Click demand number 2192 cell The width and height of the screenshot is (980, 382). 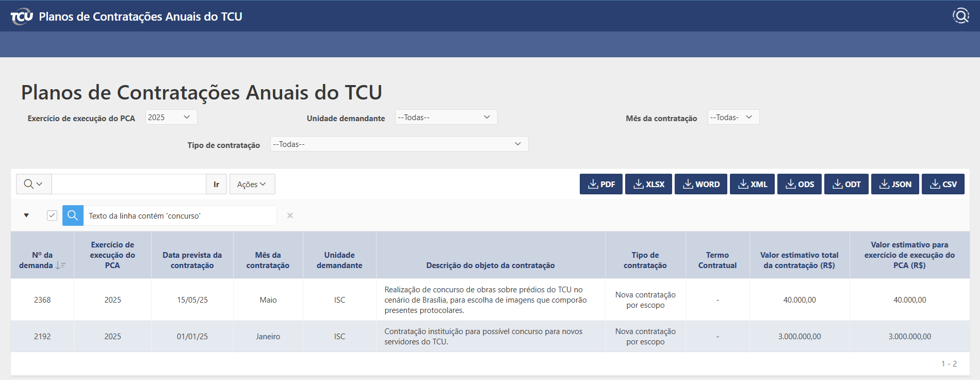point(42,336)
